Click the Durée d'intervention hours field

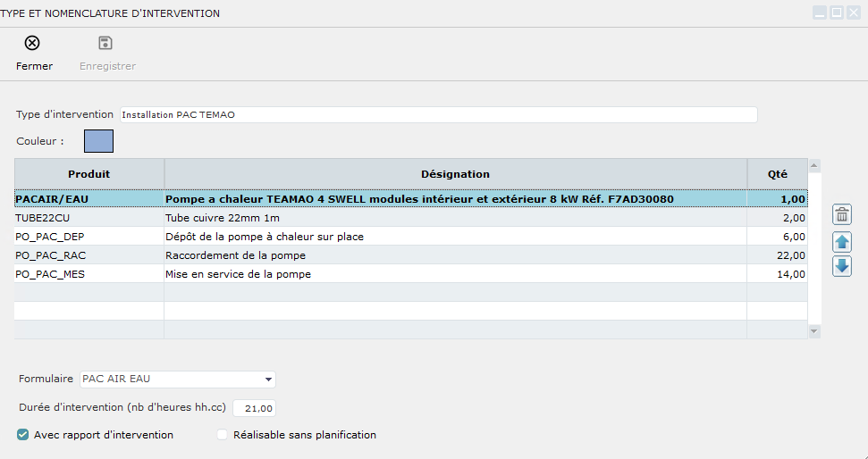255,408
